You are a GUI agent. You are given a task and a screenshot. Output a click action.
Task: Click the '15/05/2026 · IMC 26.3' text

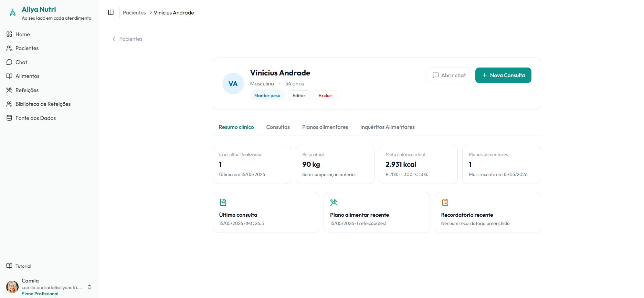coord(242,224)
